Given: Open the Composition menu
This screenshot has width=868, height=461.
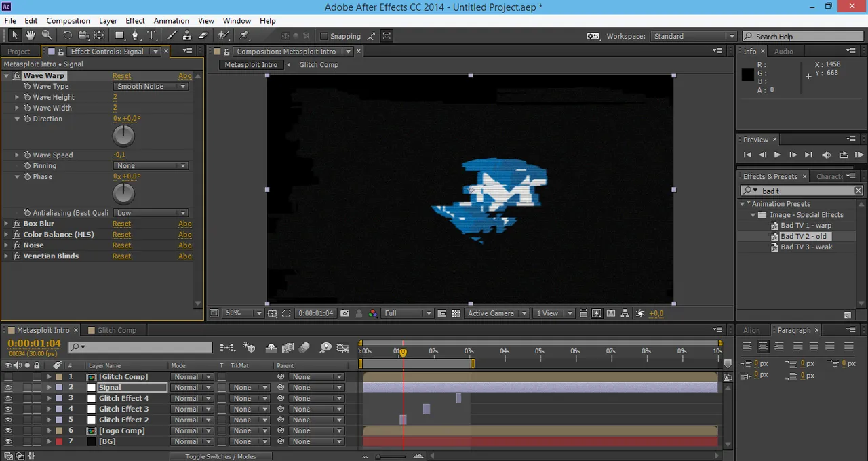Looking at the screenshot, I should pos(68,21).
